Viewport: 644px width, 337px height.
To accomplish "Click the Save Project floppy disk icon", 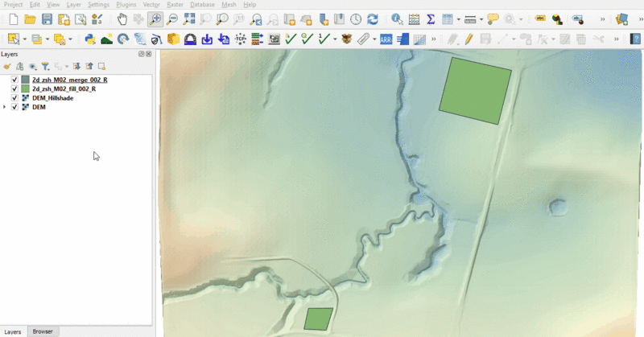I will point(47,19).
